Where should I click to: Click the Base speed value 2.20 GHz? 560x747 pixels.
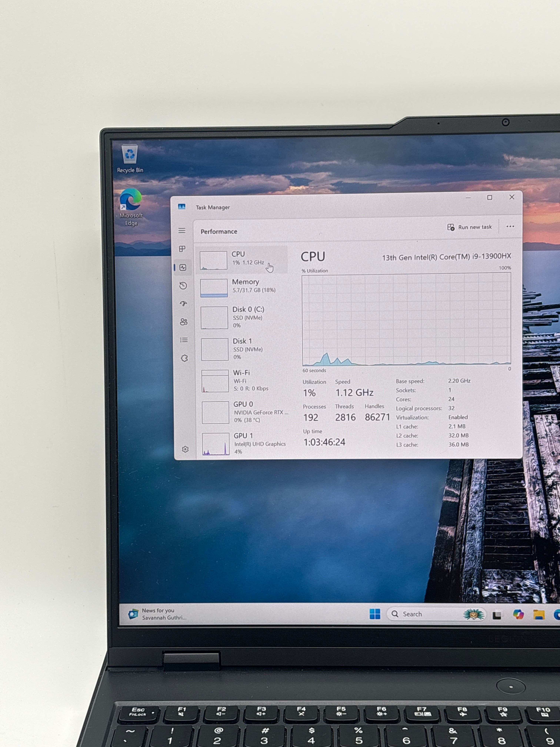coord(459,381)
